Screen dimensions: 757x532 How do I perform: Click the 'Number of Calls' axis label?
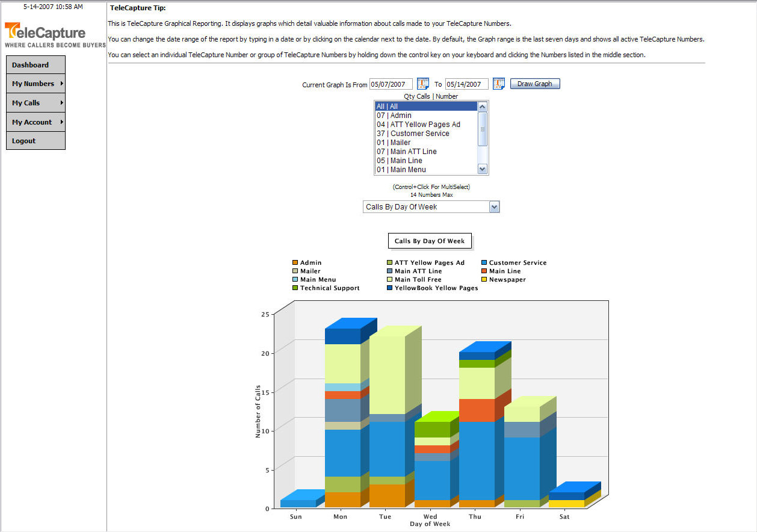pos(258,411)
